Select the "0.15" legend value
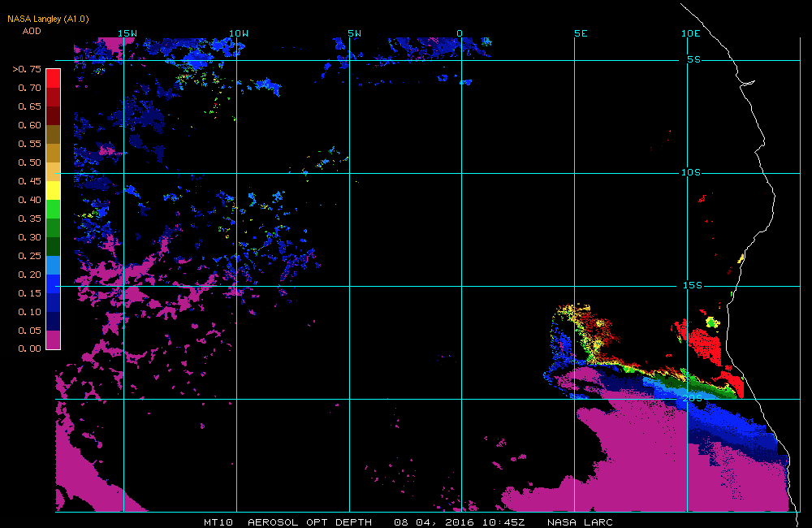 click(x=29, y=293)
